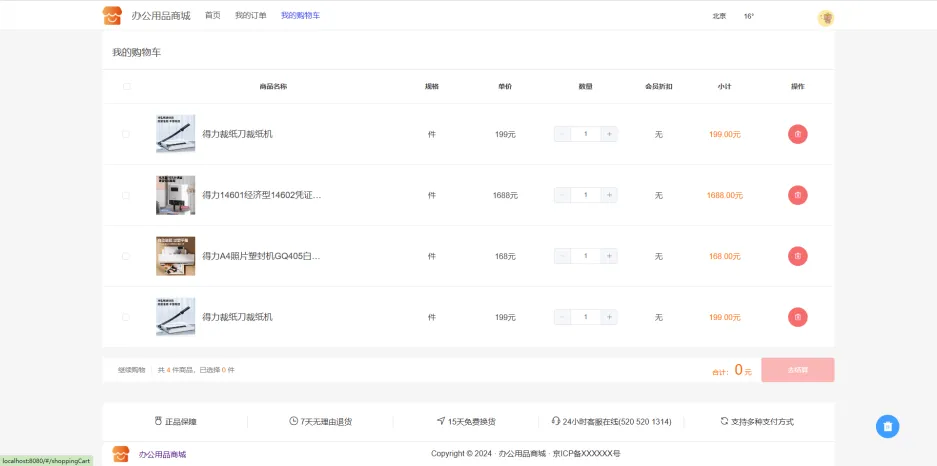This screenshot has height=466, width=937.
Task: Open the user avatar in header
Action: pos(826,18)
